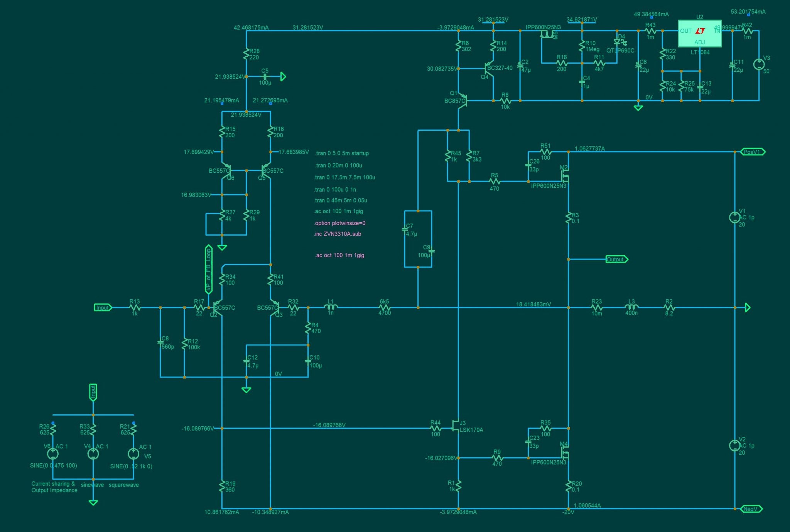This screenshot has height=532, width=790.
Task: Select the L1 1n inductor
Action: pyautogui.click(x=331, y=307)
